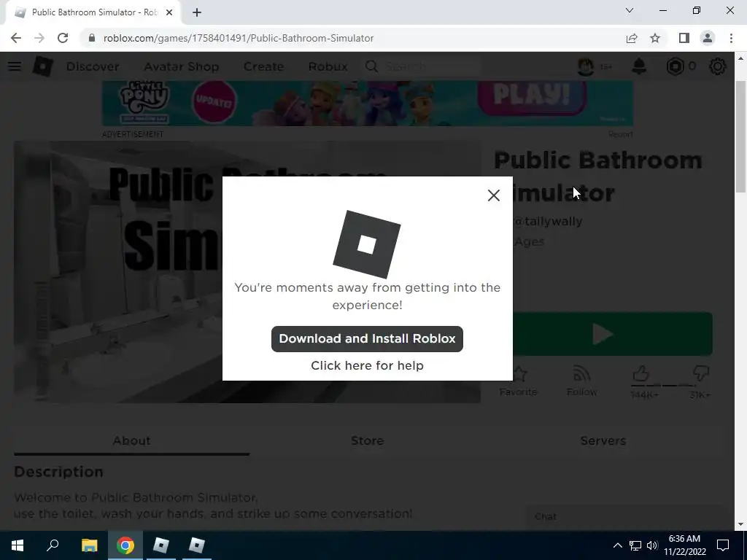Open the volume control in tray
The height and width of the screenshot is (560, 747).
pyautogui.click(x=652, y=545)
